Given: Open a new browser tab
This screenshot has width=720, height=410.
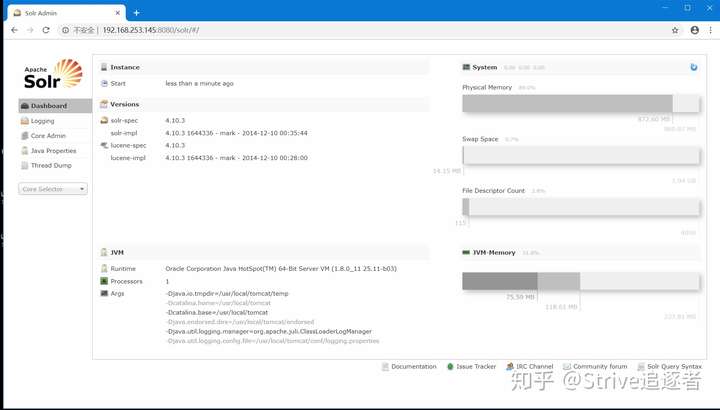Looking at the screenshot, I should (136, 13).
